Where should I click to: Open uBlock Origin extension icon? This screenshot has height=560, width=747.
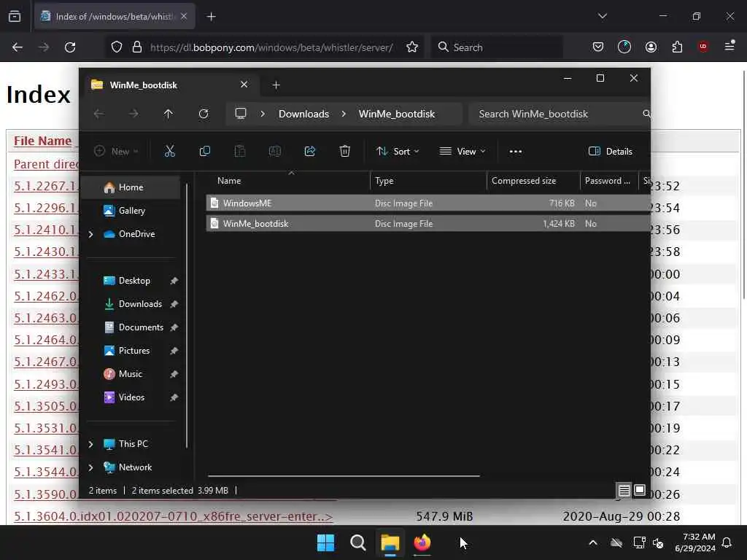703,47
